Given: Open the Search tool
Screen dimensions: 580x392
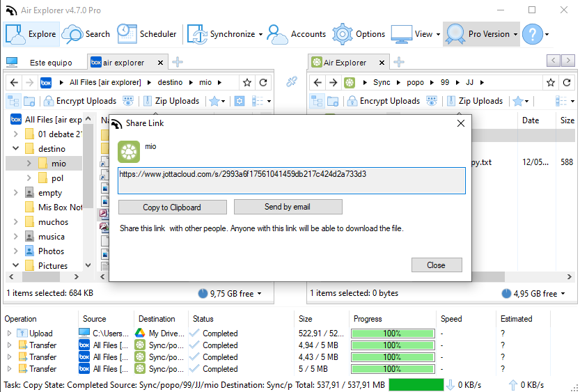Looking at the screenshot, I should (86, 34).
